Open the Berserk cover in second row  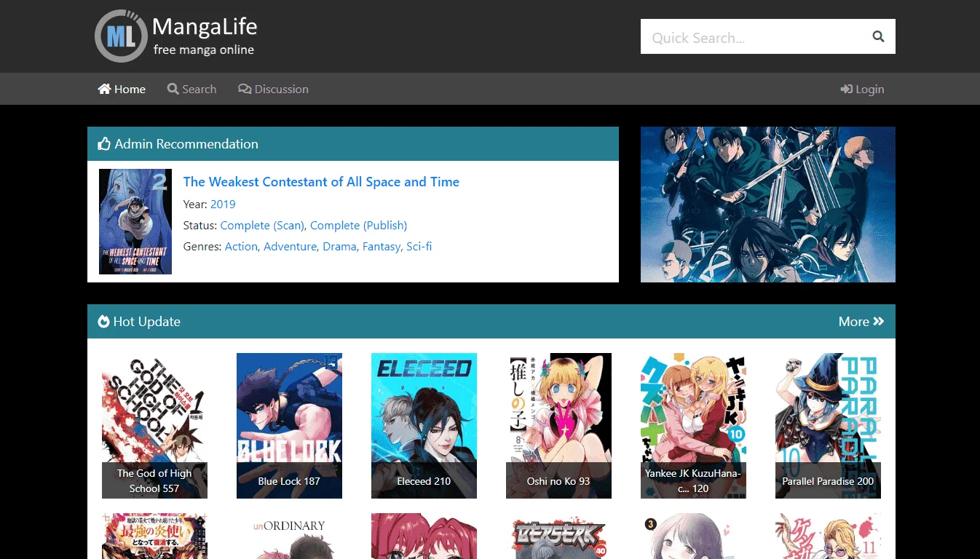(558, 536)
